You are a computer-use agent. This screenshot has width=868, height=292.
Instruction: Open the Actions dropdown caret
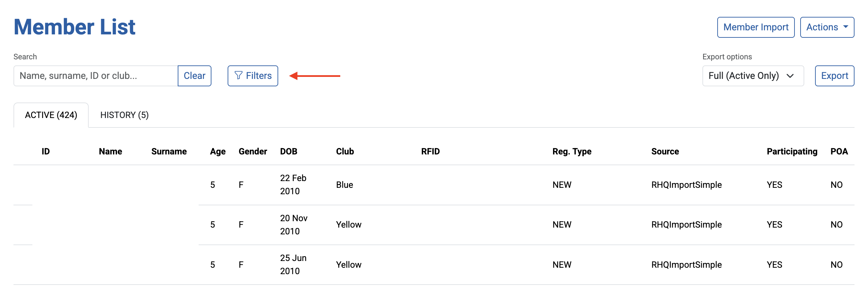coord(846,27)
